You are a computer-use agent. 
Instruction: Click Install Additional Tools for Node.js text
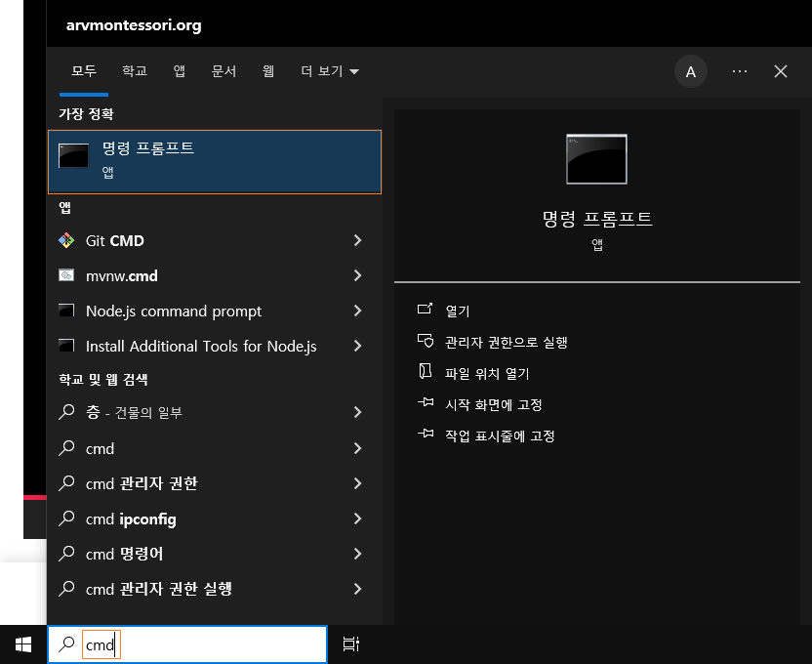tap(201, 347)
